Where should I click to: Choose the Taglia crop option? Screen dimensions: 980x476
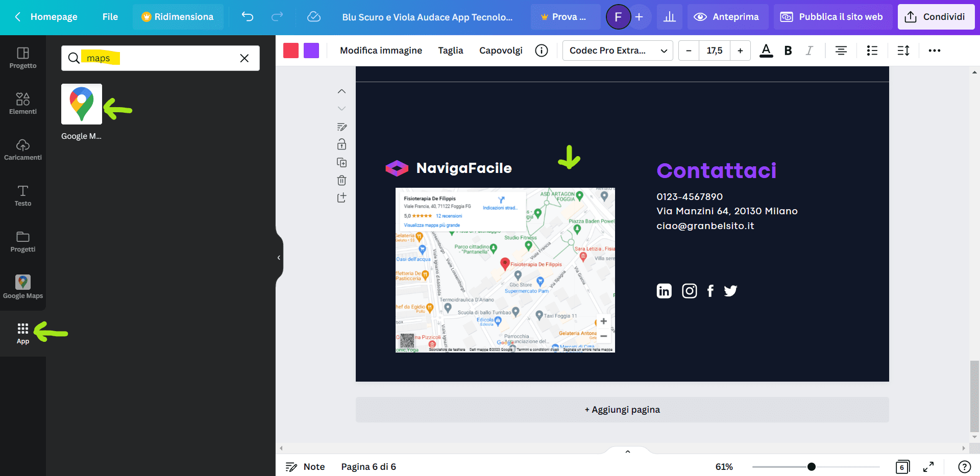451,51
